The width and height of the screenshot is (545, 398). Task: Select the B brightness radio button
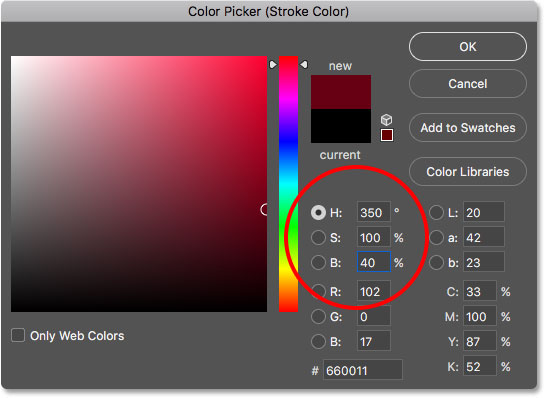click(x=318, y=263)
